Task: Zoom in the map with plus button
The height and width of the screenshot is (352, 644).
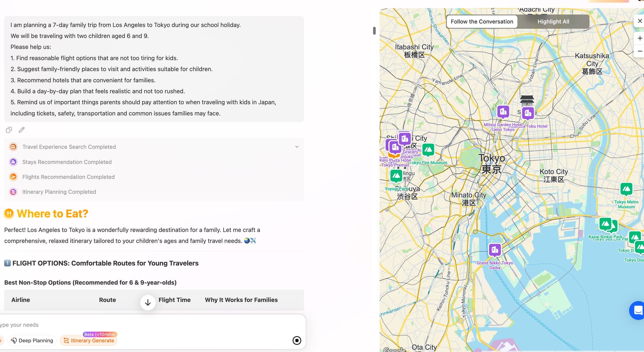Action: pyautogui.click(x=639, y=38)
